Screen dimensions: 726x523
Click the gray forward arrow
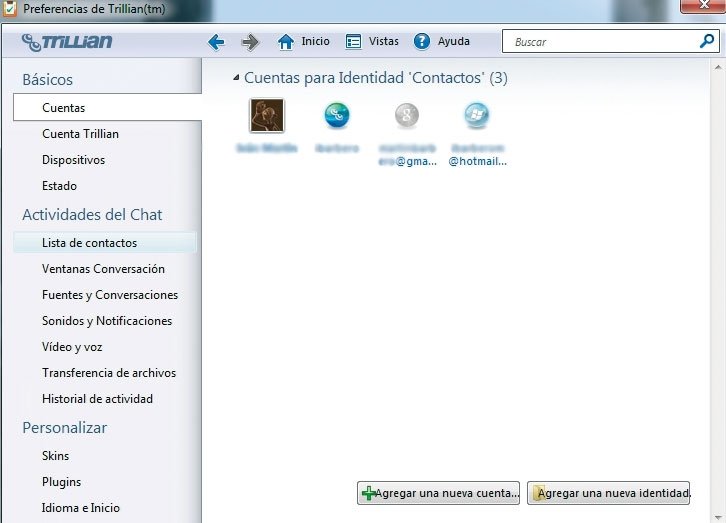(250, 42)
